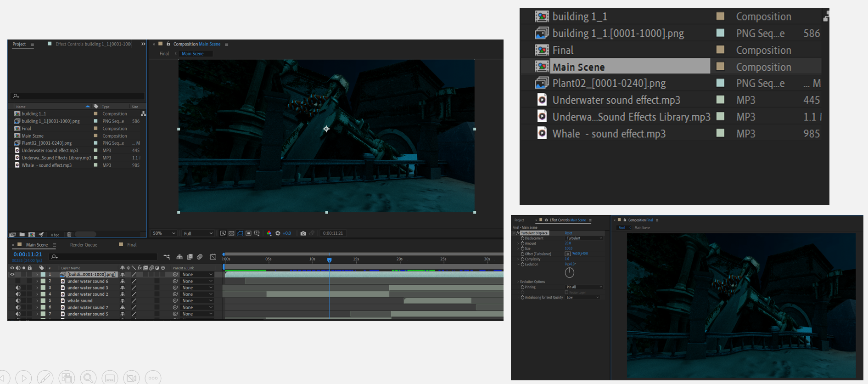Open the Project panel hamburger menu
This screenshot has height=384, width=868.
(32, 44)
